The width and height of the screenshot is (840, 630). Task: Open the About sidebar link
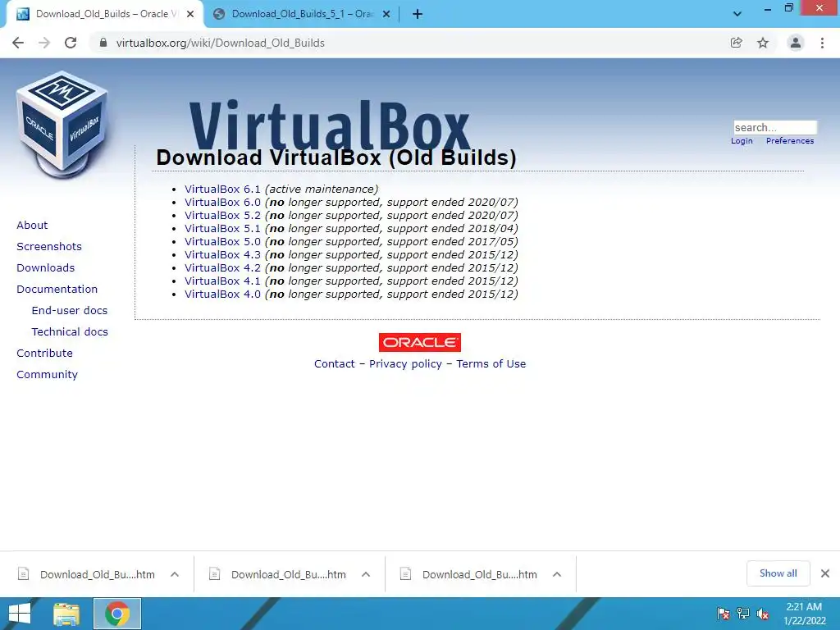tap(32, 225)
